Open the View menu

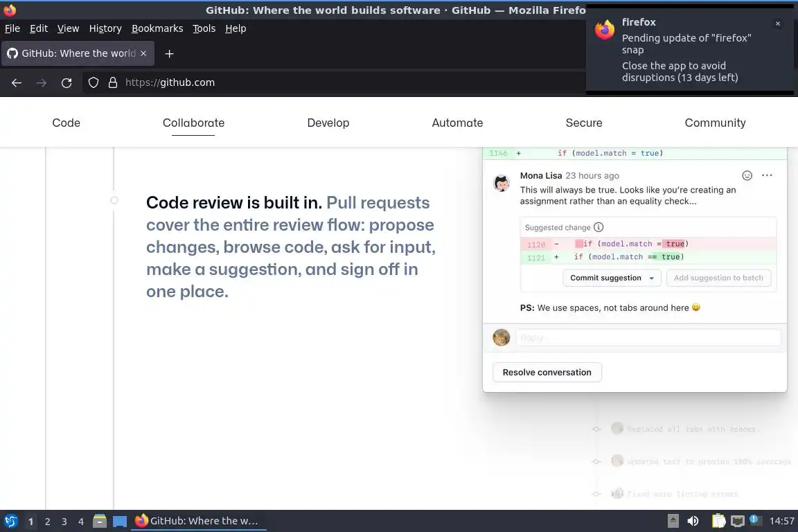tap(68, 28)
